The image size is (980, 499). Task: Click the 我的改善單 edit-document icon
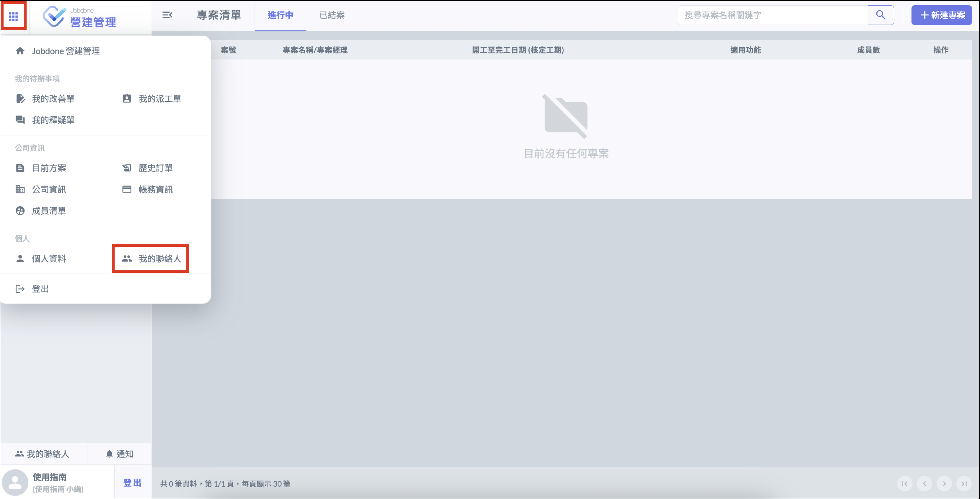pos(20,99)
